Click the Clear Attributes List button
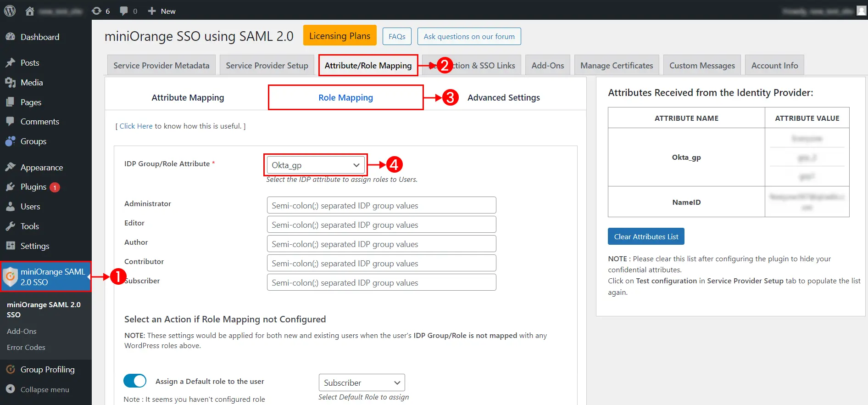 click(x=646, y=236)
